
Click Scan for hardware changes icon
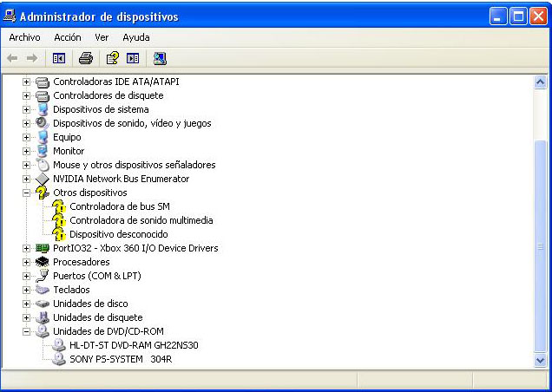(160, 58)
